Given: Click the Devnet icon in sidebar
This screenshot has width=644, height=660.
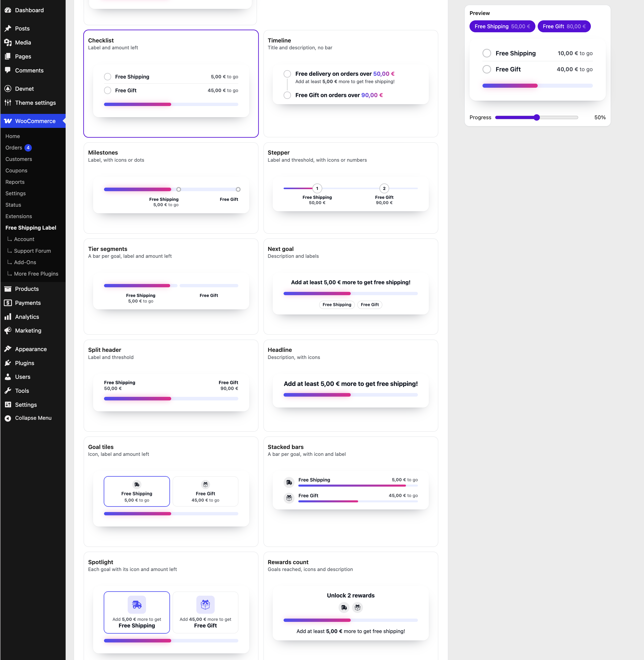Looking at the screenshot, I should 8,89.
